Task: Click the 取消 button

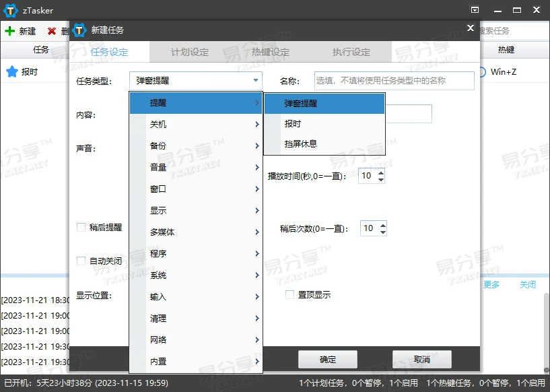Action: (x=422, y=360)
